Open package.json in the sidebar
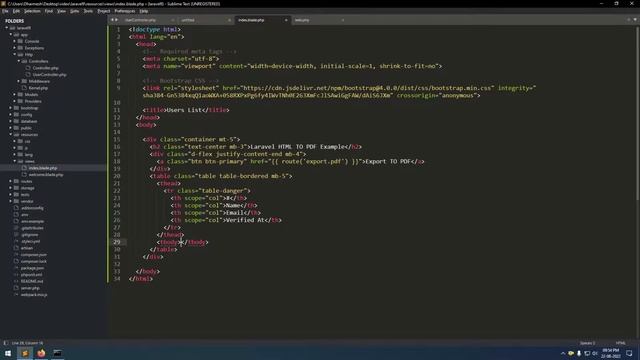 32,268
